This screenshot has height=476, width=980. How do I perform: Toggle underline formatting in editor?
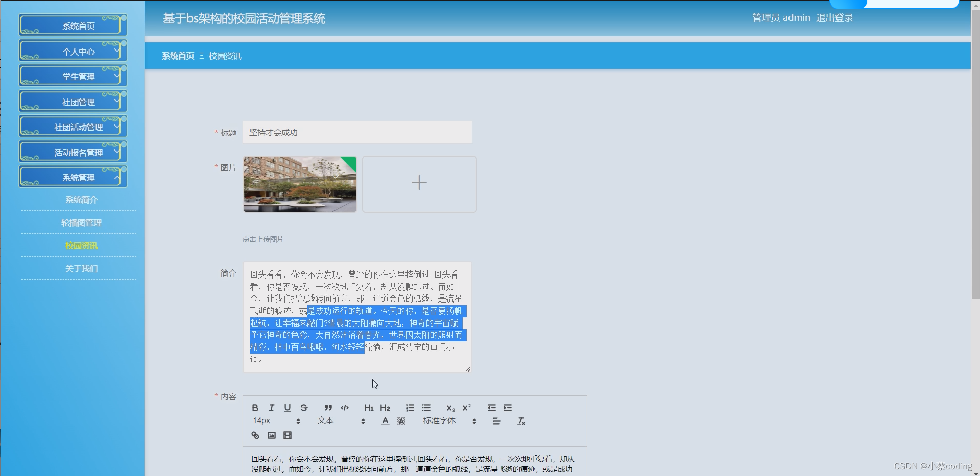pyautogui.click(x=288, y=408)
